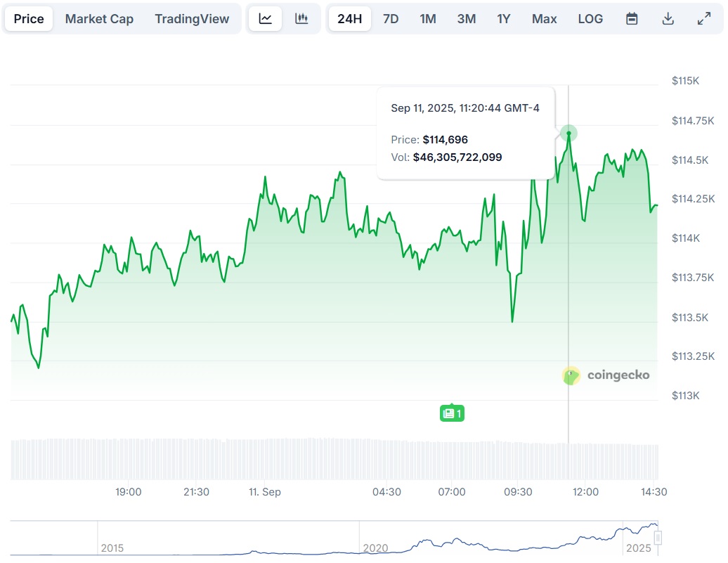
Task: Click the 2020 area in range navigator
Action: [x=375, y=547]
